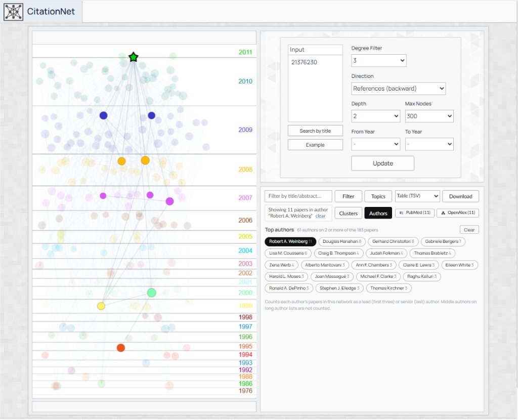Toggle the Gerhard Christofori author chip
This screenshot has width=518, height=420.
(393, 241)
